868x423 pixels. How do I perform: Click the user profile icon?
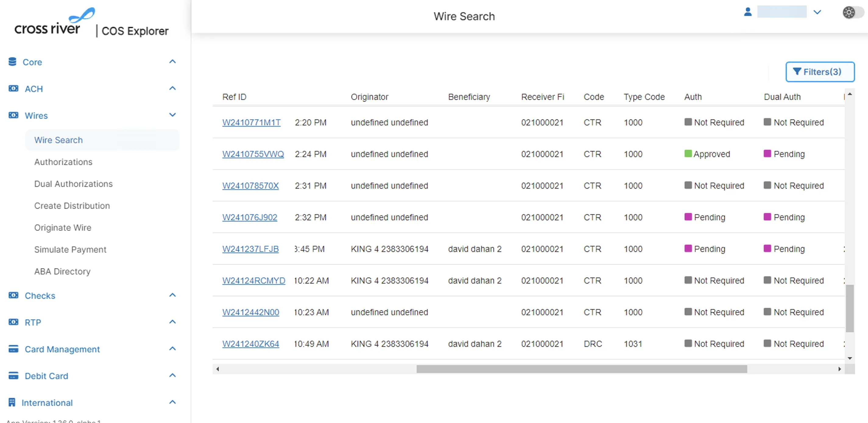click(748, 12)
